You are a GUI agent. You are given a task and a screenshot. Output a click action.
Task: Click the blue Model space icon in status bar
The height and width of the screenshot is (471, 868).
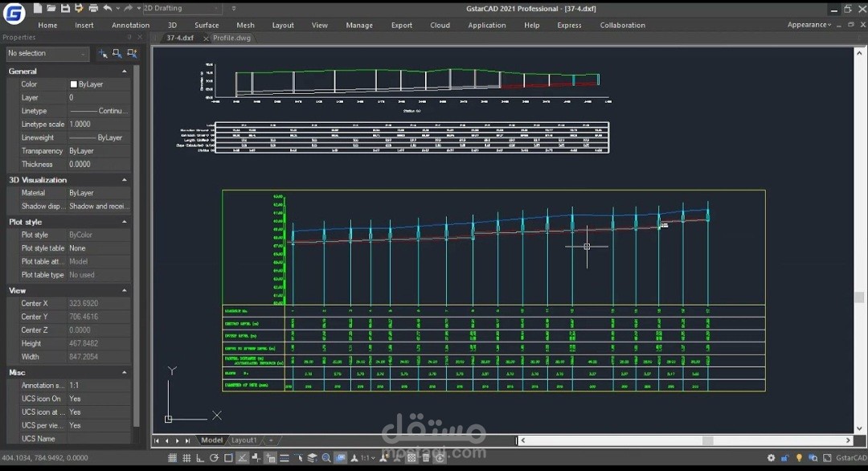click(341, 457)
